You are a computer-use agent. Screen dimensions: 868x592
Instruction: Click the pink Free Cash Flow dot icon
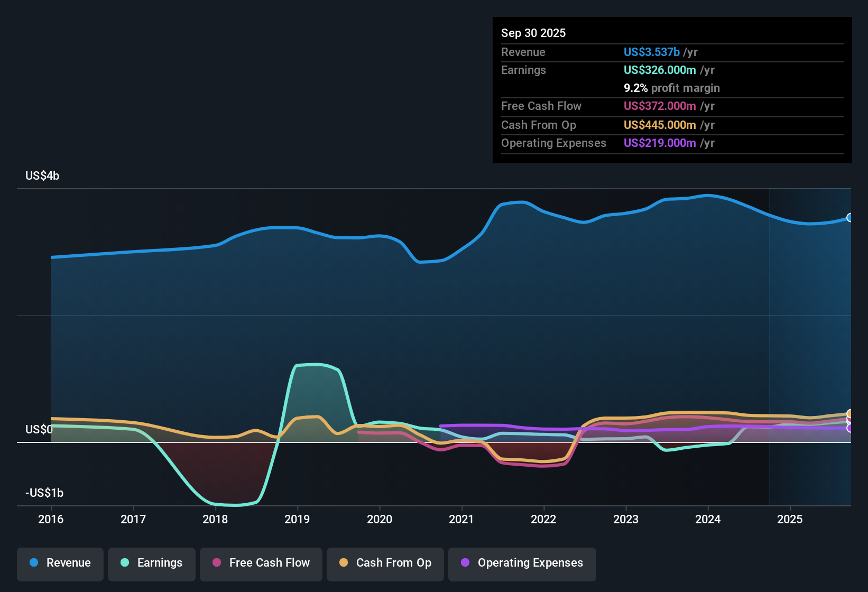click(216, 563)
